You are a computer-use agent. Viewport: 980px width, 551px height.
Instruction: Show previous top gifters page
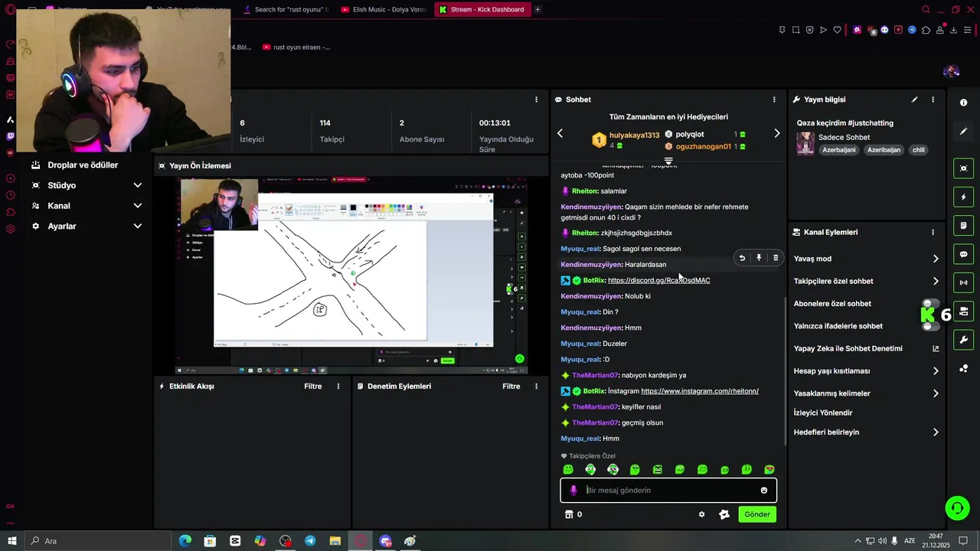pos(560,133)
